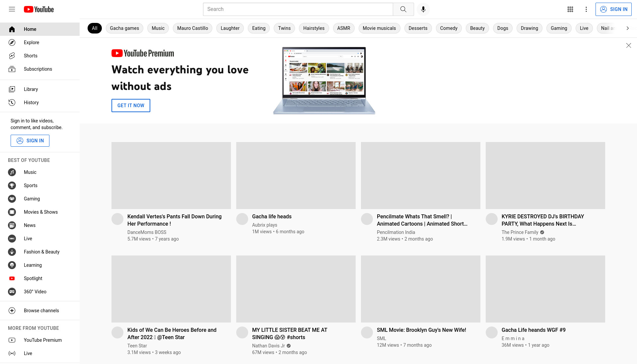Show more category chips with right chevron
637x364 pixels.
(x=627, y=28)
